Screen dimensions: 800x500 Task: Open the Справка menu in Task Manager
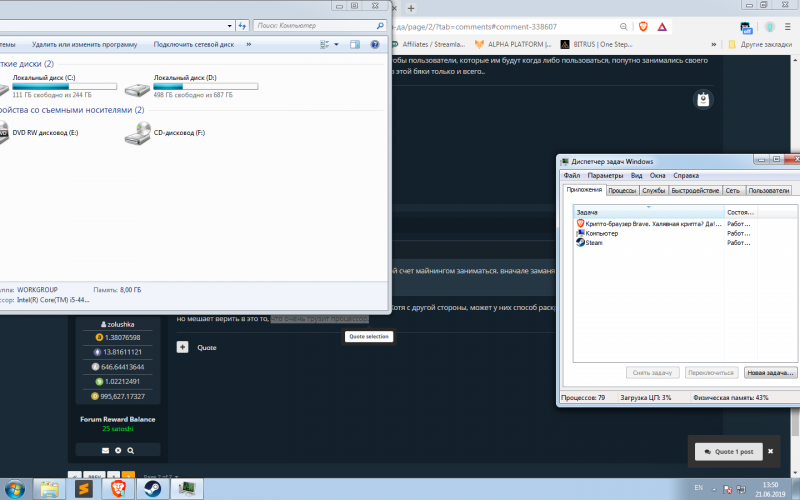(686, 176)
